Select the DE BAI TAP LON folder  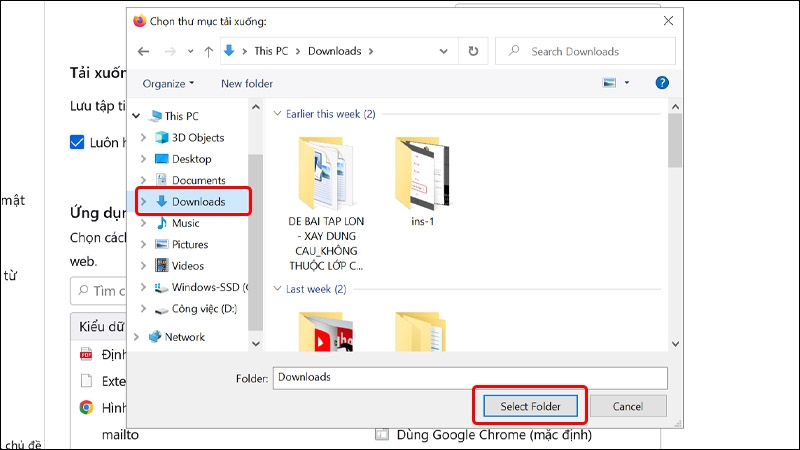[x=326, y=204]
